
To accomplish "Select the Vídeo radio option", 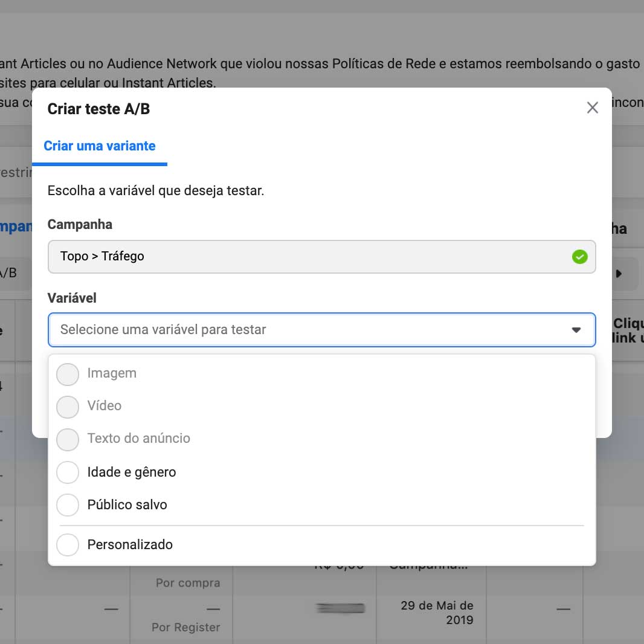I will coord(68,407).
